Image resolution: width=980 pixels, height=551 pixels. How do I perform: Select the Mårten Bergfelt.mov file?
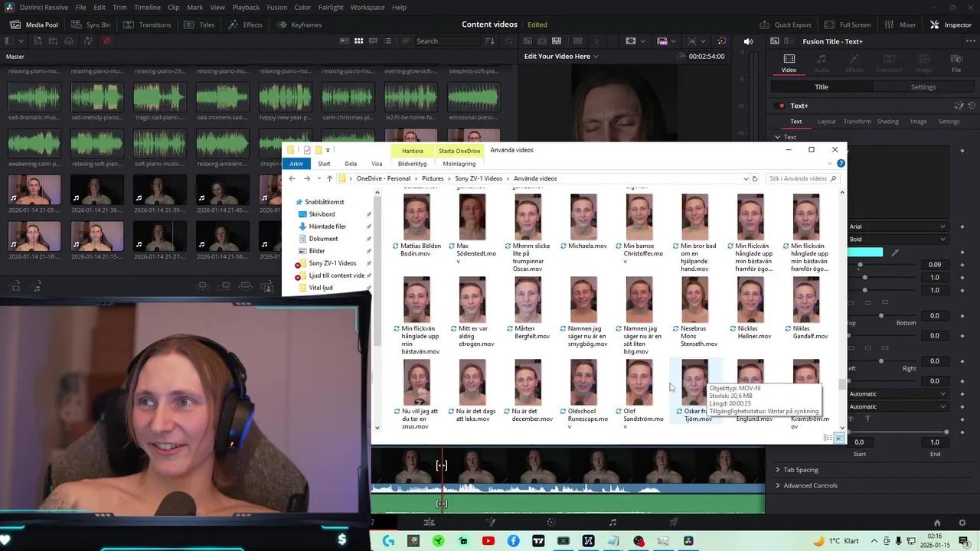point(528,309)
